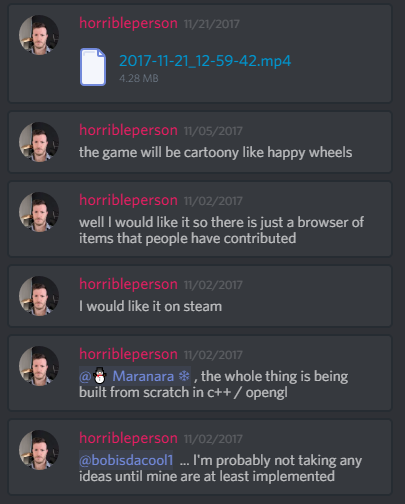Click avatar beside the @bobisdacool1 message
Viewport: 405px width, 504px height.
coord(39,450)
